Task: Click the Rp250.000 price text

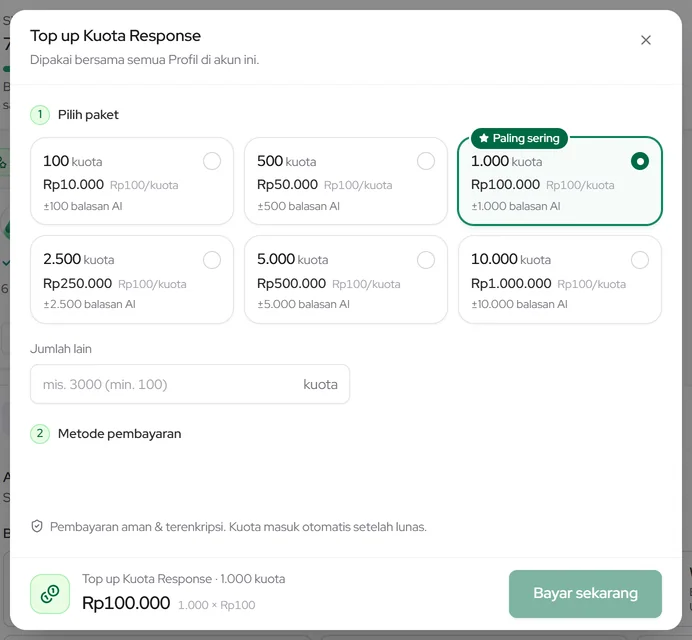Action: tap(77, 283)
